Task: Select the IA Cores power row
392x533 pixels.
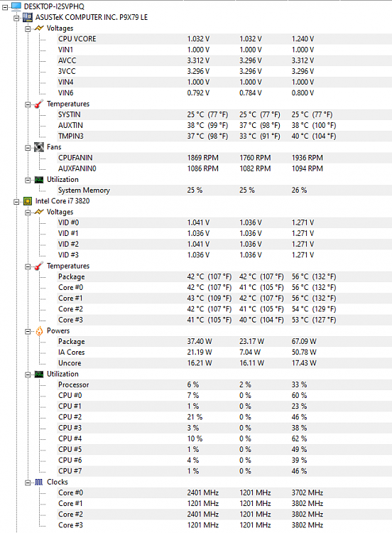Action: coord(224,352)
